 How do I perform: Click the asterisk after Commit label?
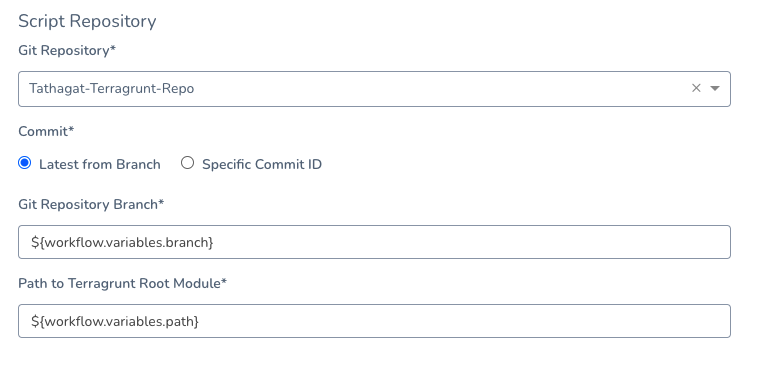[x=71, y=130]
